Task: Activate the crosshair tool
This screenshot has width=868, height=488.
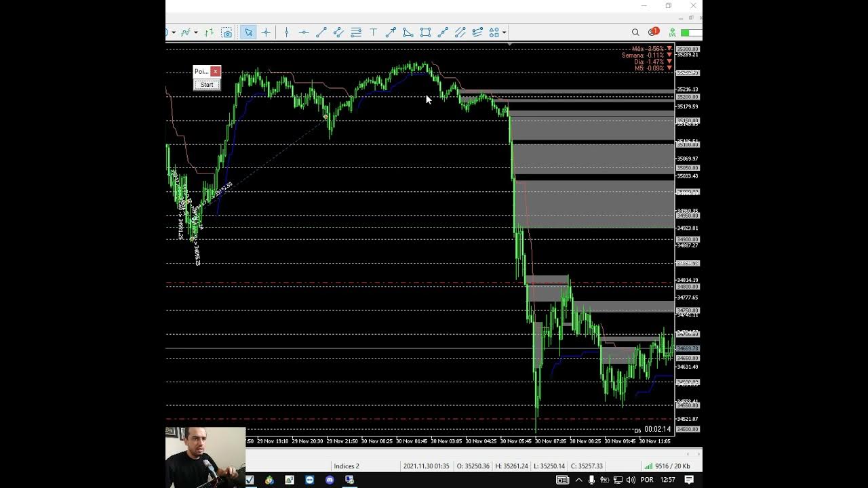Action: [x=266, y=32]
